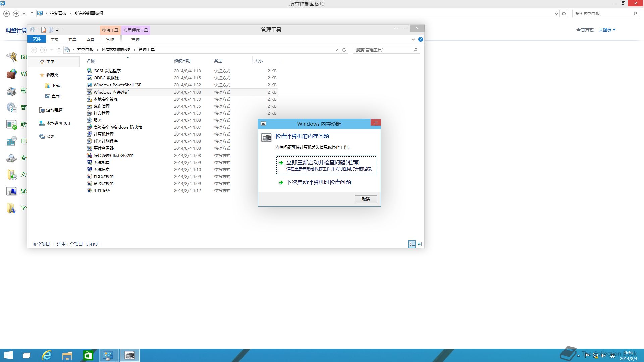Open recent locations dropdown in control panel
644x362 pixels.
tap(24, 13)
